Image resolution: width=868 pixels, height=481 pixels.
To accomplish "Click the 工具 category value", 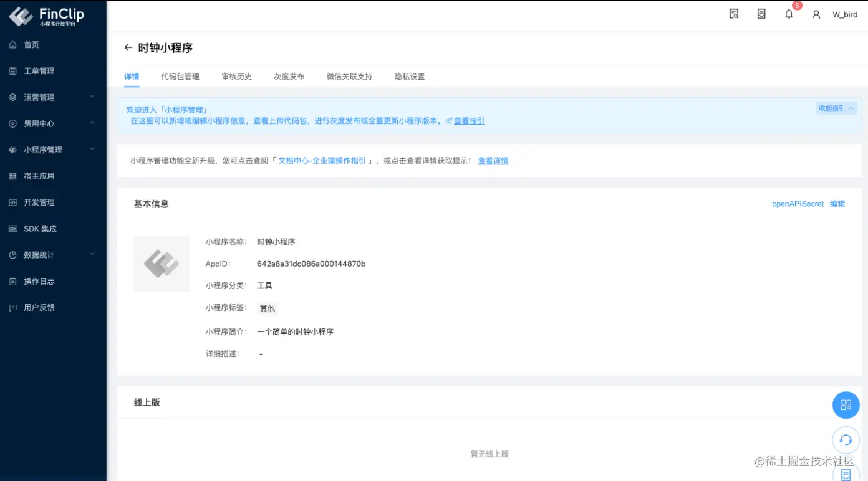I will click(264, 286).
